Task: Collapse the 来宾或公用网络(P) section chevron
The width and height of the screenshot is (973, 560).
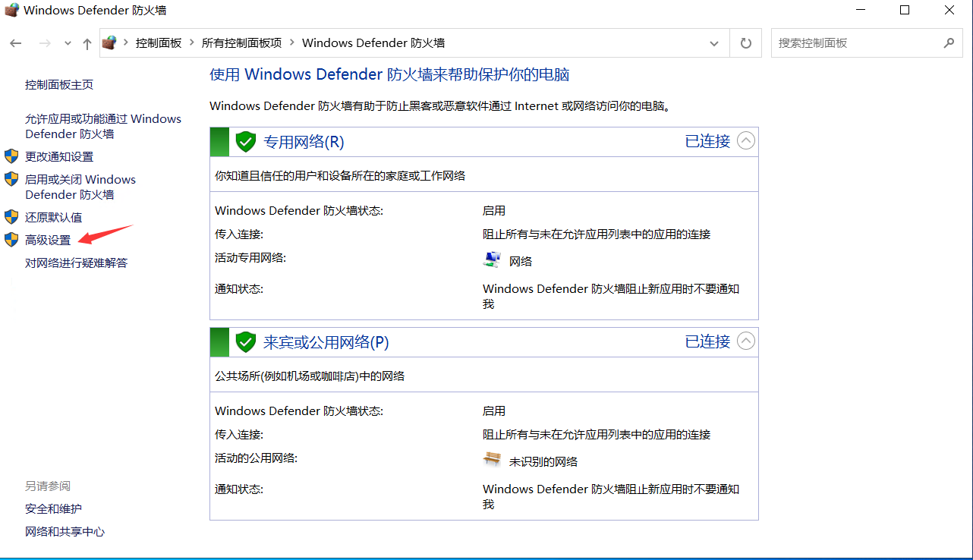Action: pyautogui.click(x=746, y=341)
